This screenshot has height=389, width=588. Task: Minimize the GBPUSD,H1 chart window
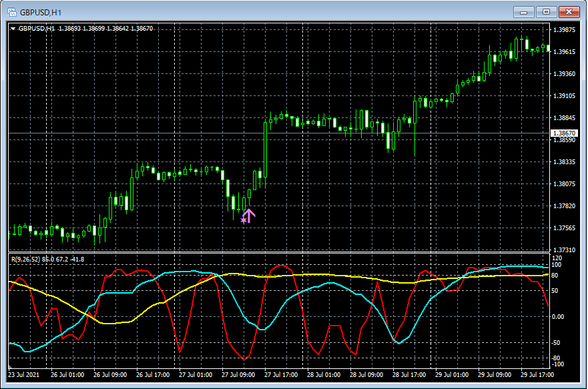point(523,13)
